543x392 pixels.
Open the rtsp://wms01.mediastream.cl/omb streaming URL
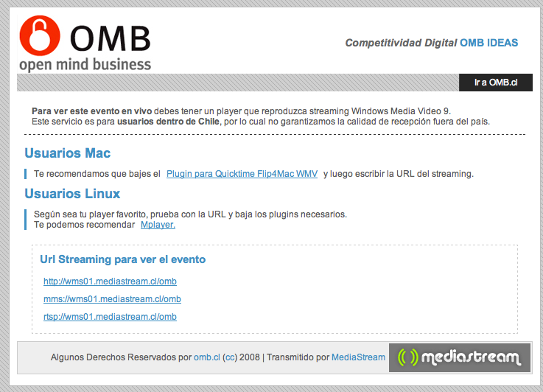tap(110, 317)
